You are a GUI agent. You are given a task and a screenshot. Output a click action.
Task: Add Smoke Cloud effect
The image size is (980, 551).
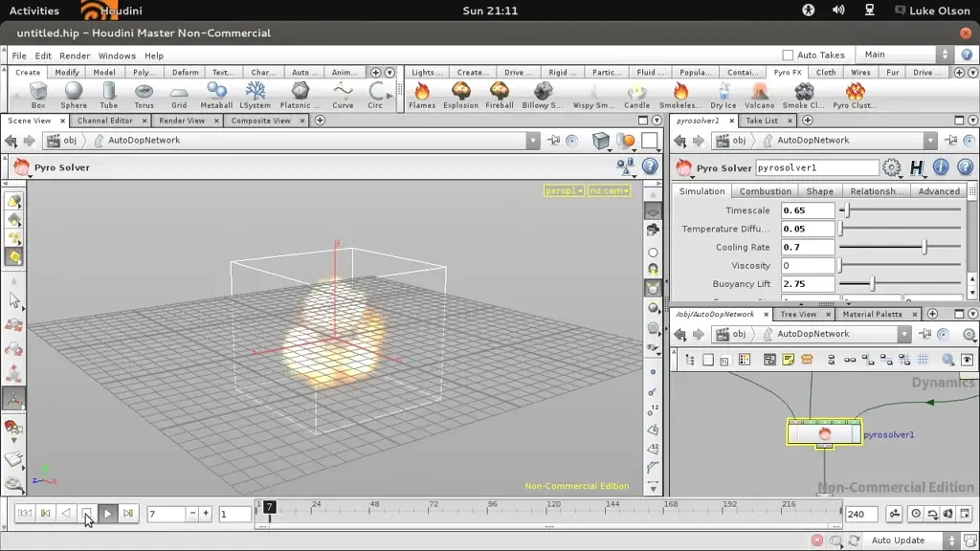[804, 95]
